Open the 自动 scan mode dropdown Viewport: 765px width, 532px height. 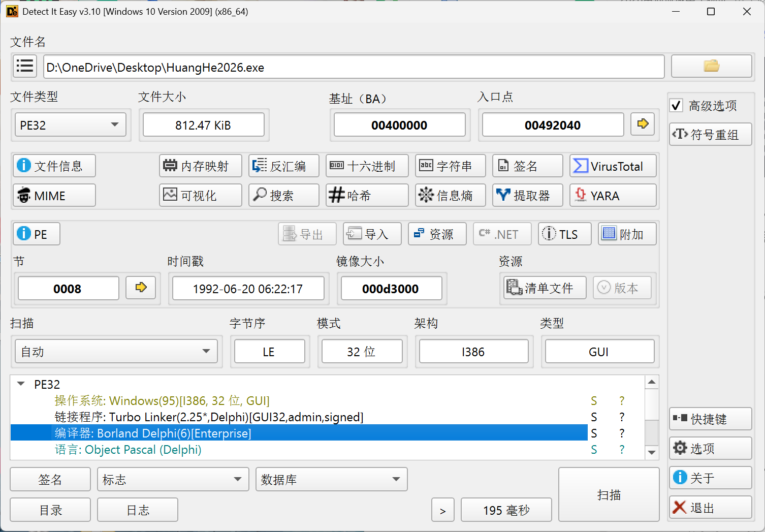(116, 352)
